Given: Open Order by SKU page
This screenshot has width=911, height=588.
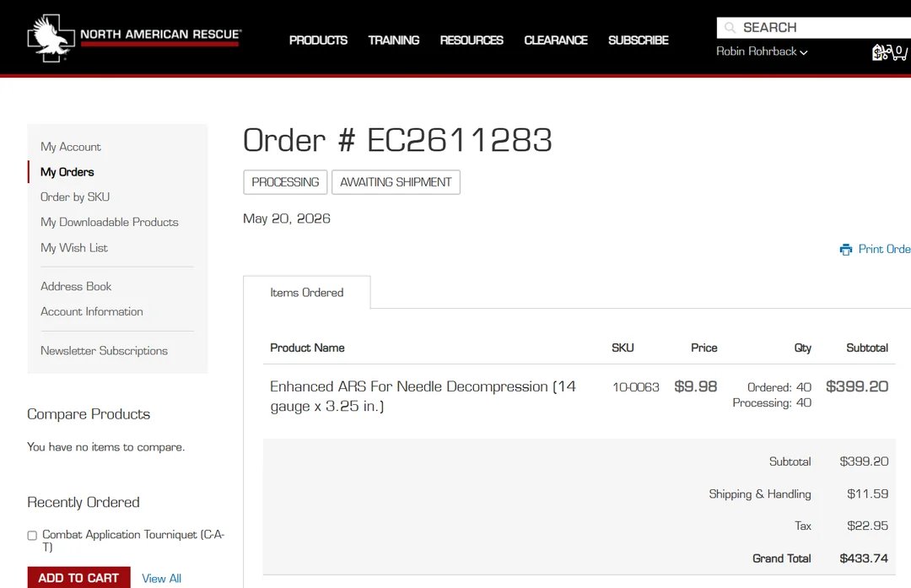Looking at the screenshot, I should pos(75,197).
